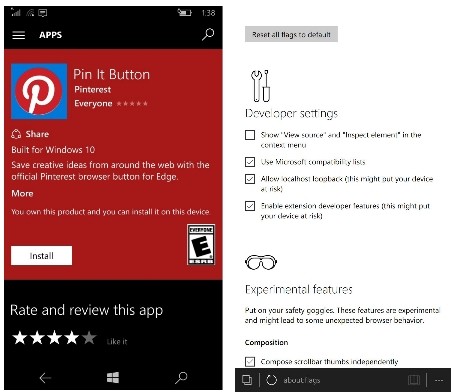Image resolution: width=455 pixels, height=392 pixels.
Task: Tap the phone Back arrow button
Action: click(x=45, y=378)
